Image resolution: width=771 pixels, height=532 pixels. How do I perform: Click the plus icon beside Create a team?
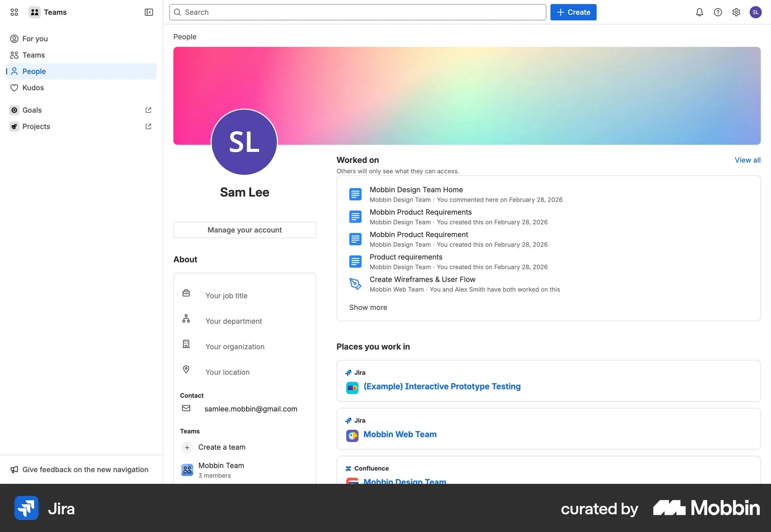click(x=187, y=447)
